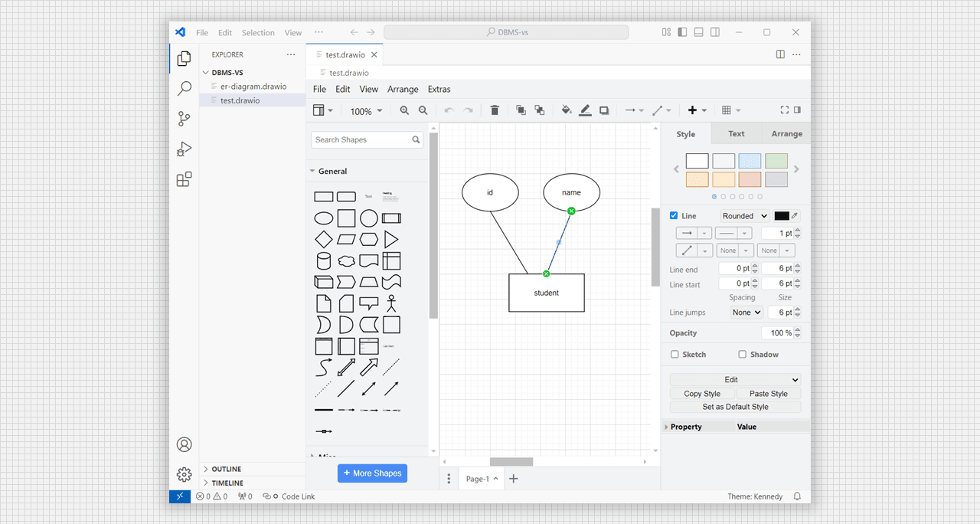980x524 pixels.
Task: Open the Table dropdown in toolbar
Action: [731, 110]
